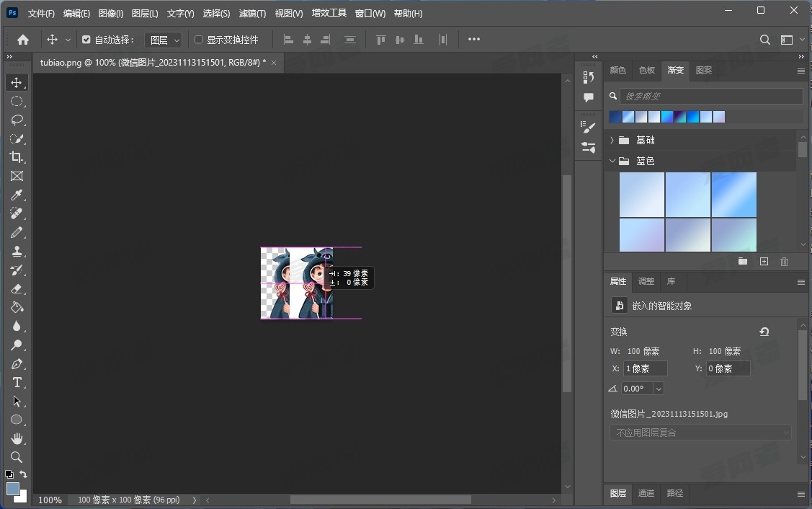Grab the Zoom tool

17,458
